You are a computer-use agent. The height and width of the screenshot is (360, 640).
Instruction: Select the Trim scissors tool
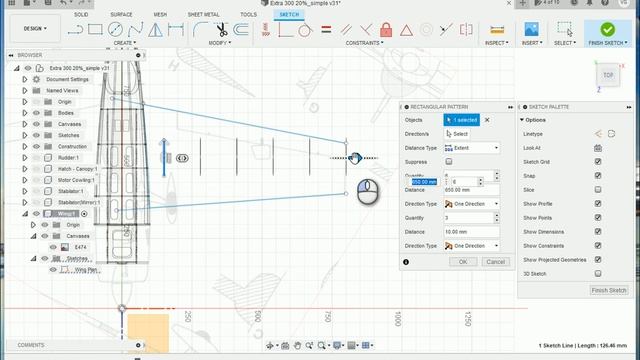[222, 30]
